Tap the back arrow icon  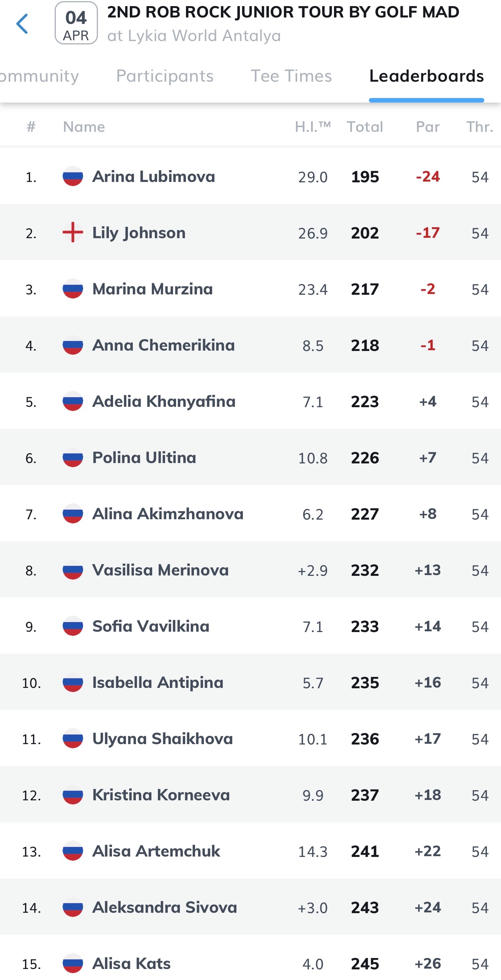pos(22,24)
